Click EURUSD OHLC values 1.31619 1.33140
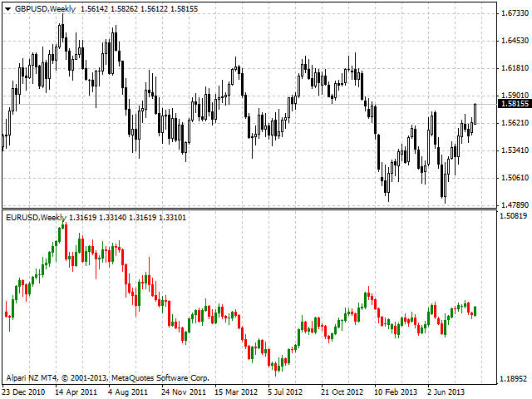This screenshot has height=399, width=532. pyautogui.click(x=98, y=218)
